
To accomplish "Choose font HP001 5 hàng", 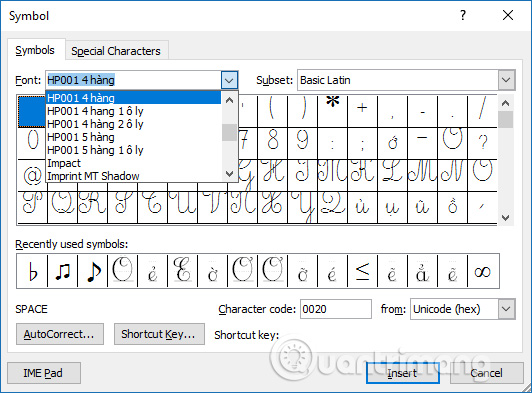I will click(133, 137).
